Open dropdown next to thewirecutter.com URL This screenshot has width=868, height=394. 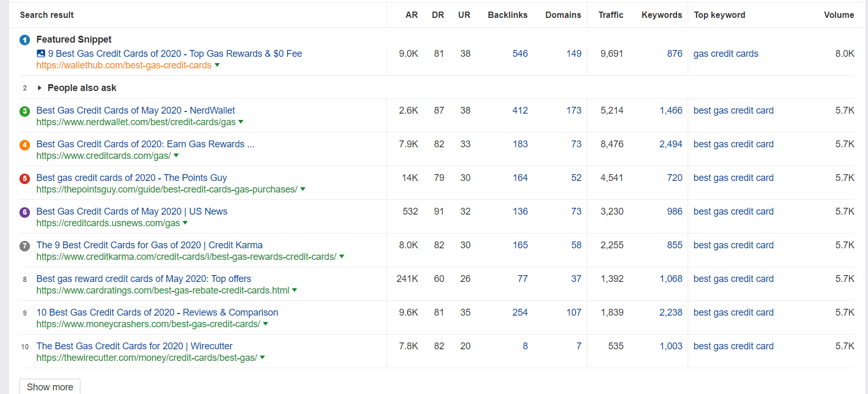pyautogui.click(x=262, y=358)
